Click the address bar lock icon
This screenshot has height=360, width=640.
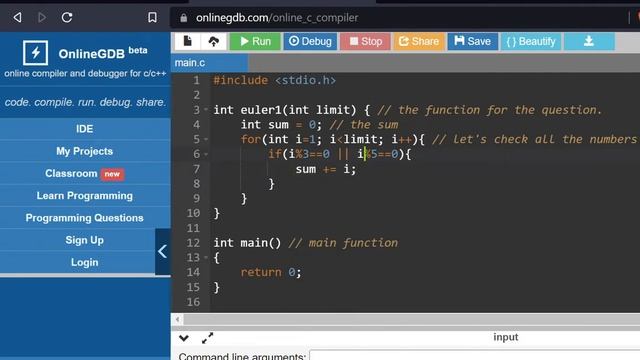184,18
